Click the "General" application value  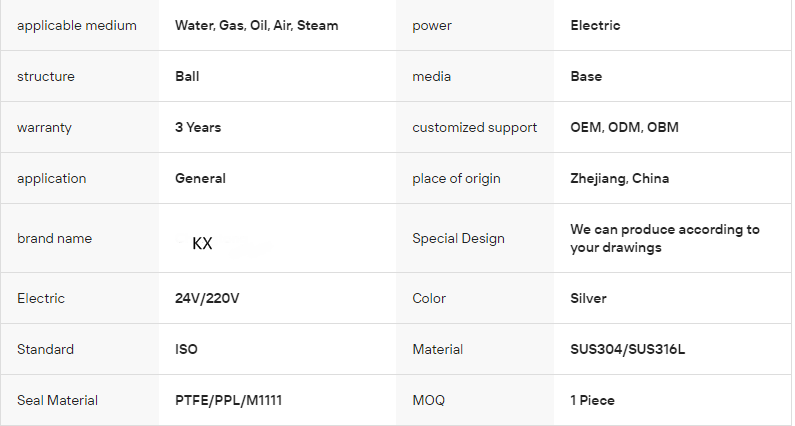click(x=200, y=178)
